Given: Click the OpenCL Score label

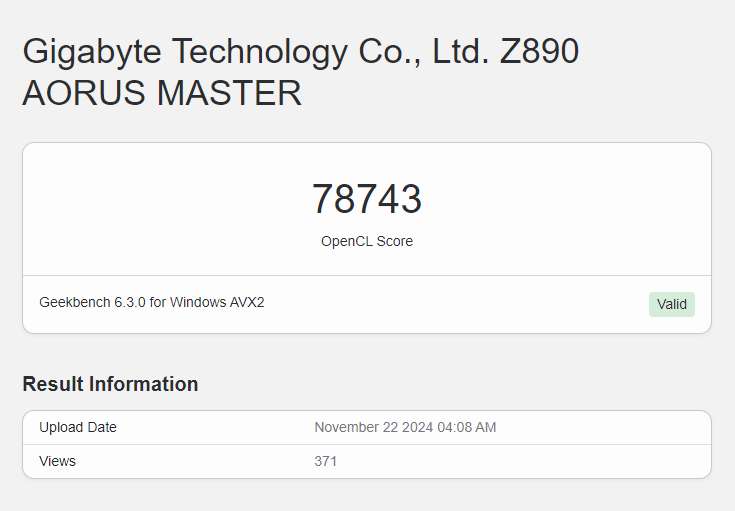Looking at the screenshot, I should [x=367, y=241].
